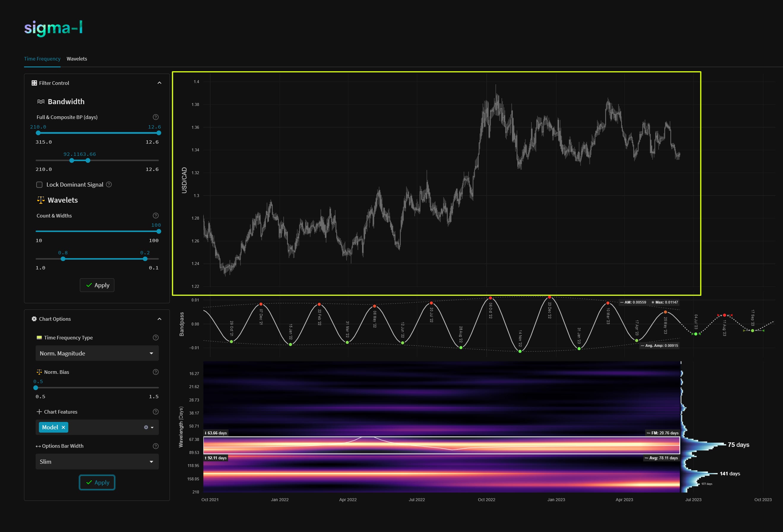The height and width of the screenshot is (532, 783).
Task: Select the Time Frequency tab
Action: point(42,58)
